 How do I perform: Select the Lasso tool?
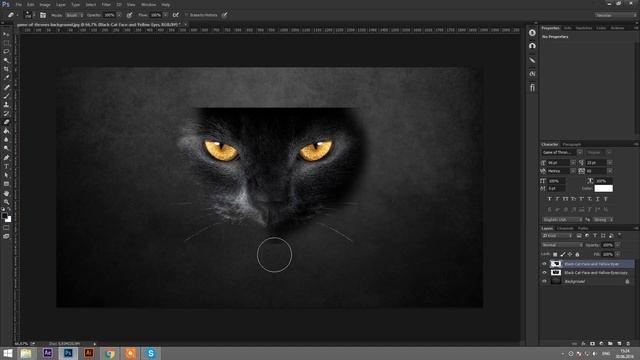6,51
